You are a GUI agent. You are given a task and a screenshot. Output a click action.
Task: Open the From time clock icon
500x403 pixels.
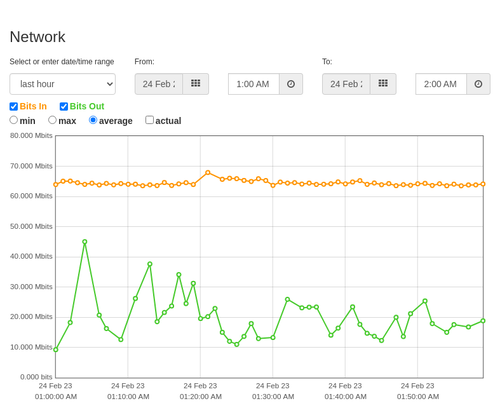[x=291, y=84]
